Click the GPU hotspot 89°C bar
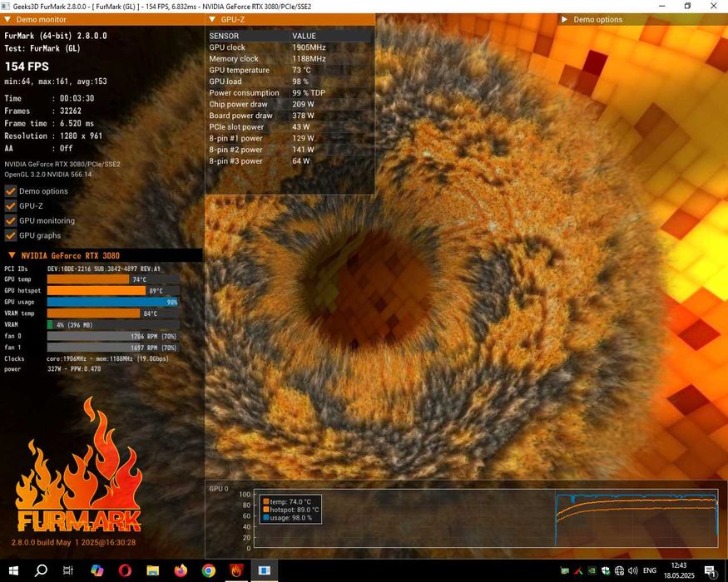Viewport: 728px width, 582px height. (113, 290)
